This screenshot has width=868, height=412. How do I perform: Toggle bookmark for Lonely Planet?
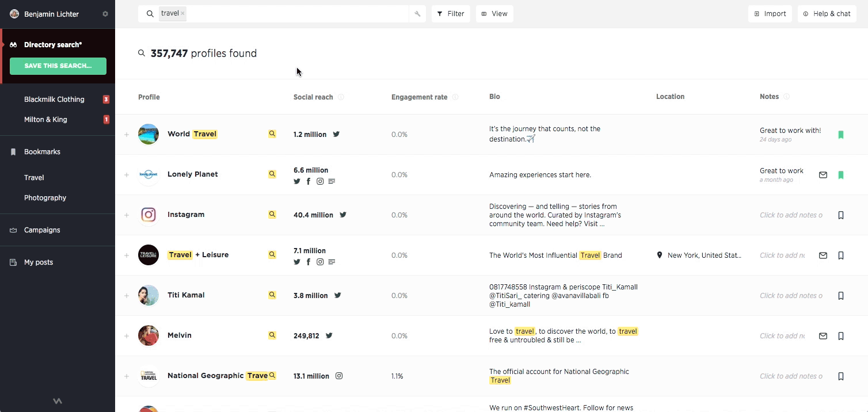pos(841,175)
